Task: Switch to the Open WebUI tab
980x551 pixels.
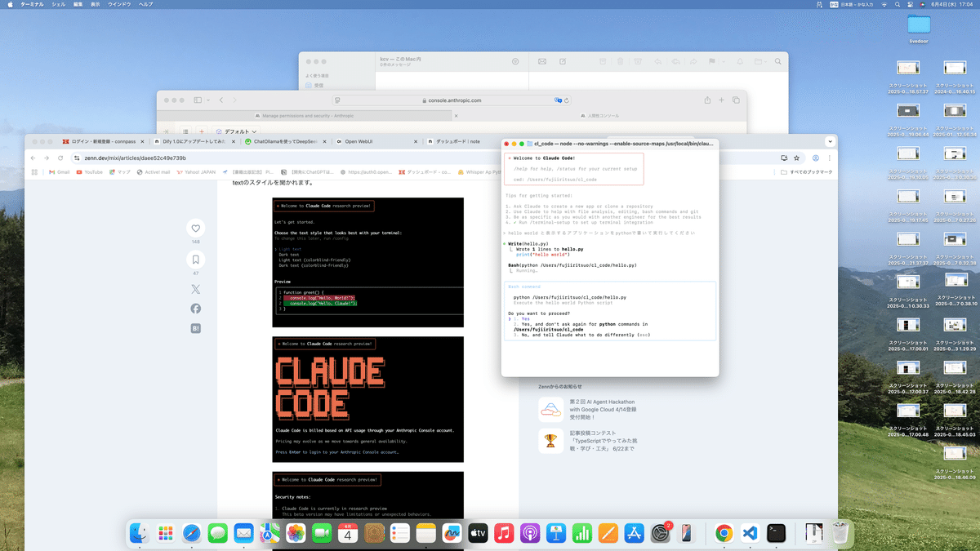Action: [x=358, y=140]
